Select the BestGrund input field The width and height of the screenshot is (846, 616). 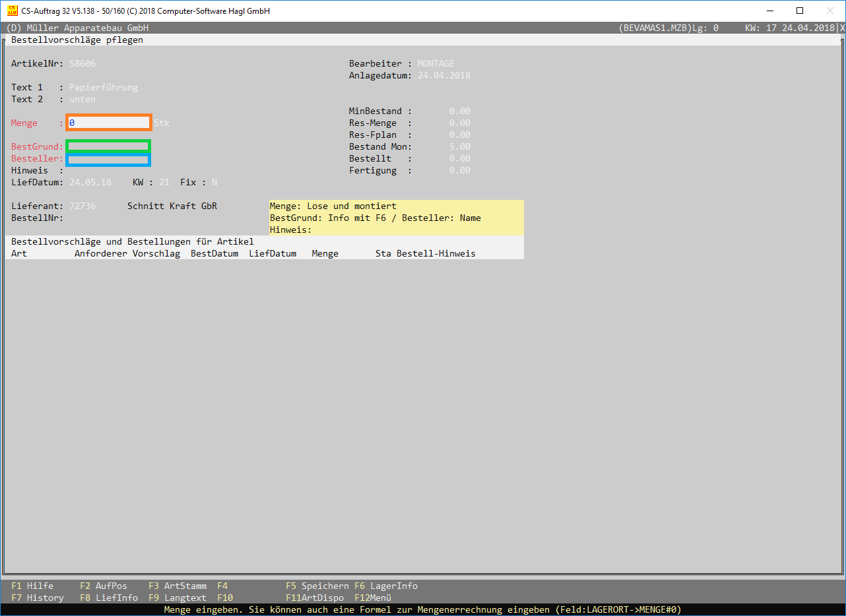(x=109, y=146)
